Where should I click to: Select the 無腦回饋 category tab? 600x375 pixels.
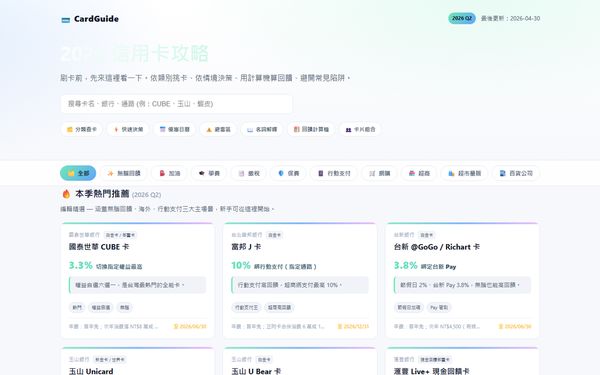coord(124,173)
